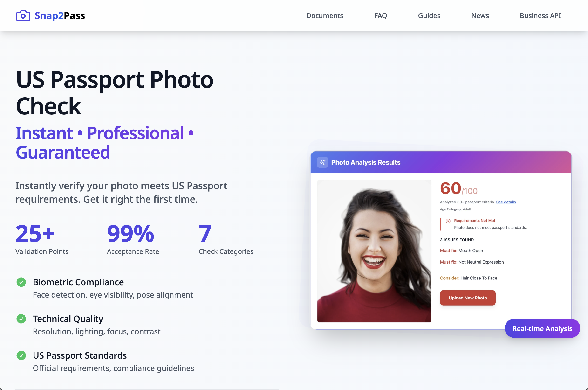Click the red X icon beside Requirements Not Met
The image size is (588, 390).
448,221
